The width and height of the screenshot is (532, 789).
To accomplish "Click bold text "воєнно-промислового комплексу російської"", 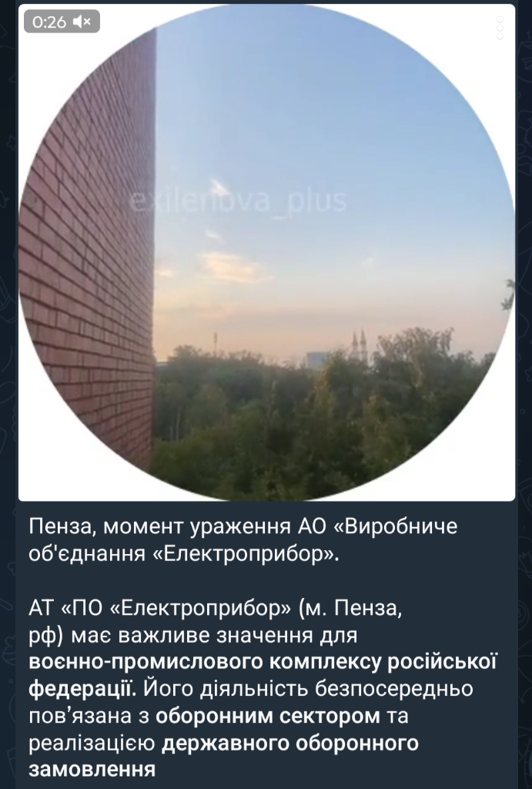I will (263, 662).
